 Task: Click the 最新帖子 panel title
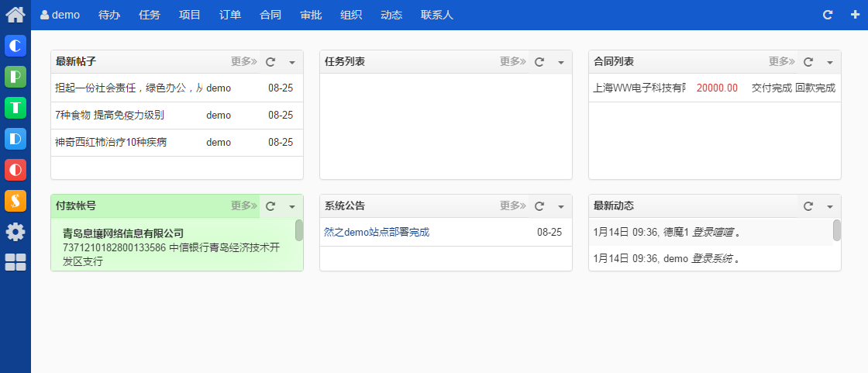click(x=76, y=61)
